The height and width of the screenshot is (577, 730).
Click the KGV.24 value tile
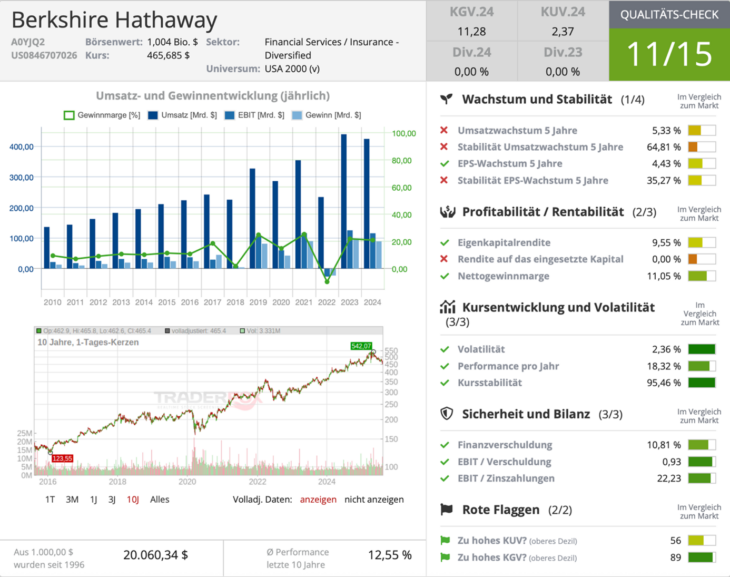point(472,21)
